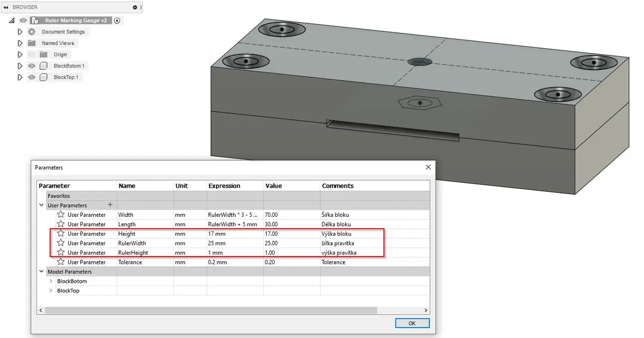Screen dimensions: 644x338
Task: Click the BlockBotom:1 component icon
Action: click(44, 66)
